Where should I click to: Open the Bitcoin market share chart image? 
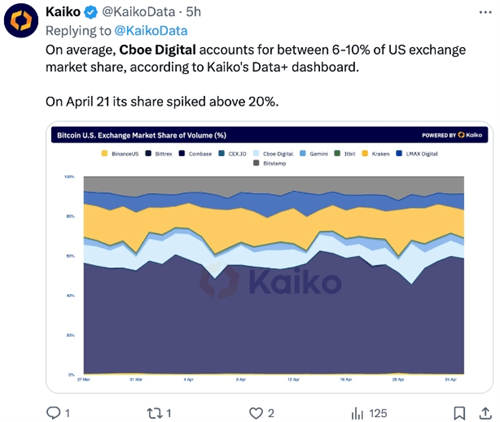tap(269, 257)
